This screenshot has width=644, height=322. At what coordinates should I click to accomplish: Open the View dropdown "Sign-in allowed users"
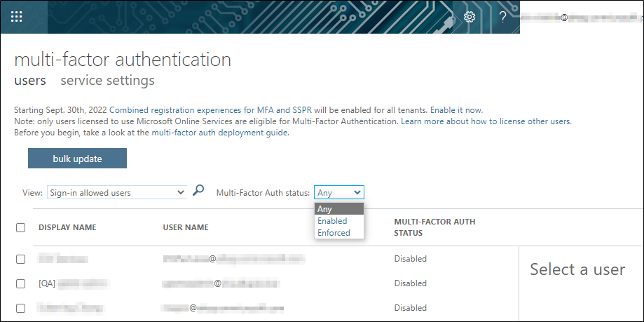point(117,192)
